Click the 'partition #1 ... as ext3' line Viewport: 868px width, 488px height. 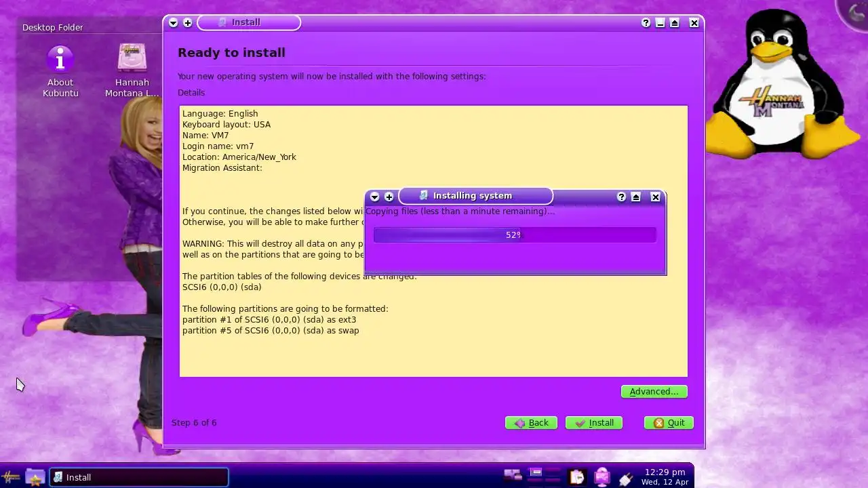(x=269, y=320)
